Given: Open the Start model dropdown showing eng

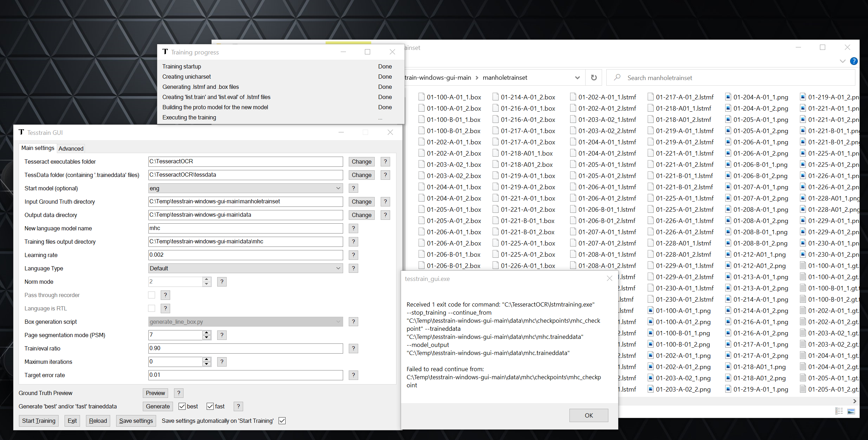Looking at the screenshot, I should pos(246,188).
